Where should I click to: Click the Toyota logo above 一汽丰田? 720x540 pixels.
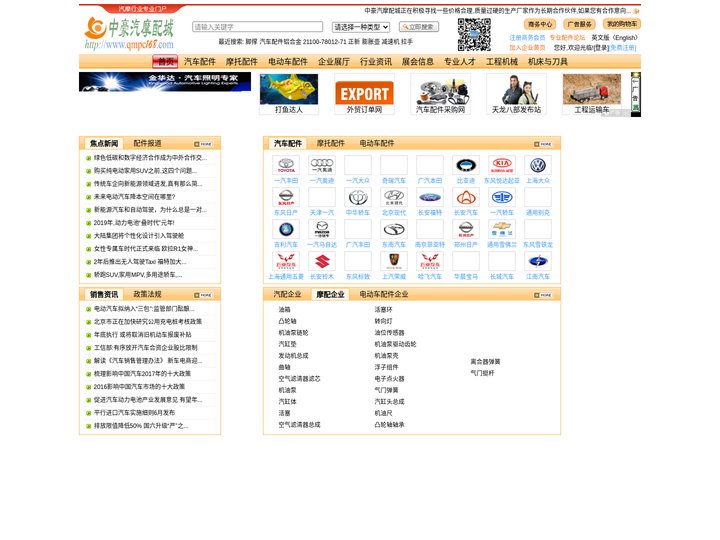[286, 165]
